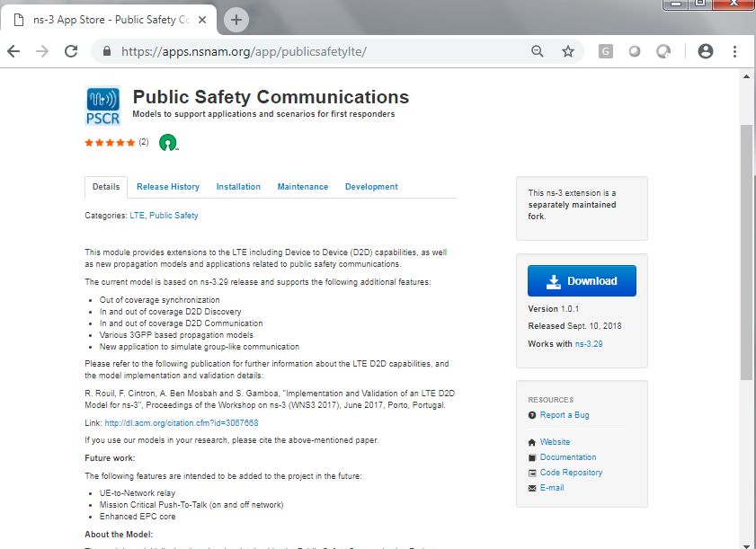The width and height of the screenshot is (756, 549).
Task: Click the vertical scrollbar thumb
Action: [x=746, y=251]
